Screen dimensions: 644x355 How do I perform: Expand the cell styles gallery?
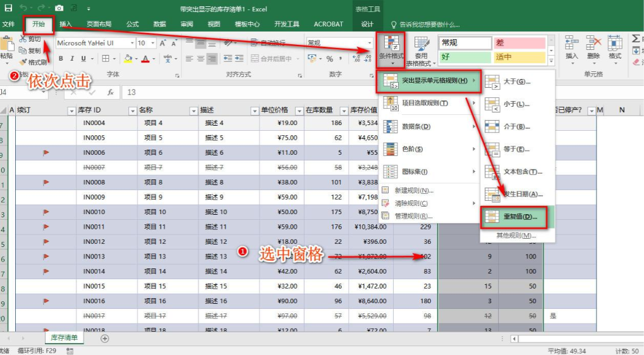click(551, 61)
